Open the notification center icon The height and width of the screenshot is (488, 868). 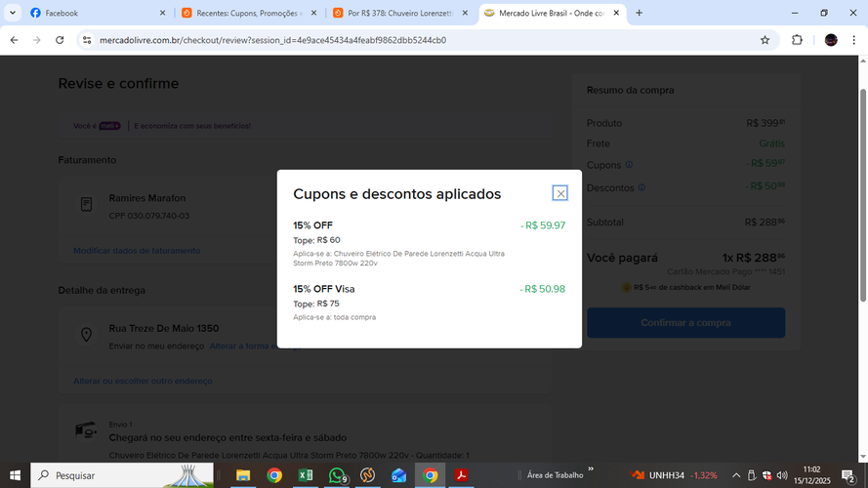(x=848, y=475)
